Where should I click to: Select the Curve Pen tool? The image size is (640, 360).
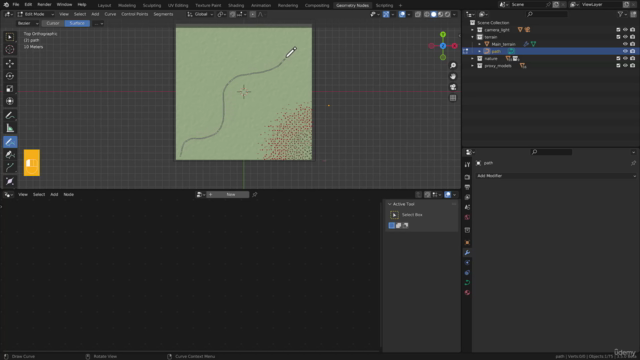[10, 155]
